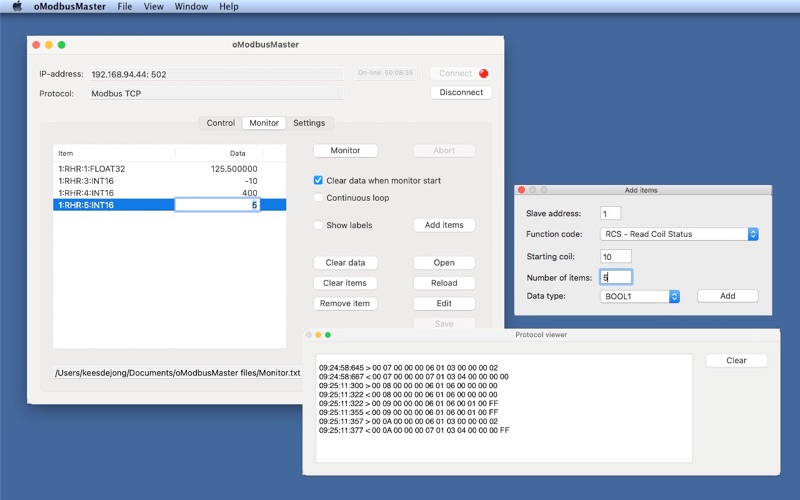Switch to the Settings tab
The height and width of the screenshot is (500, 800).
309,123
